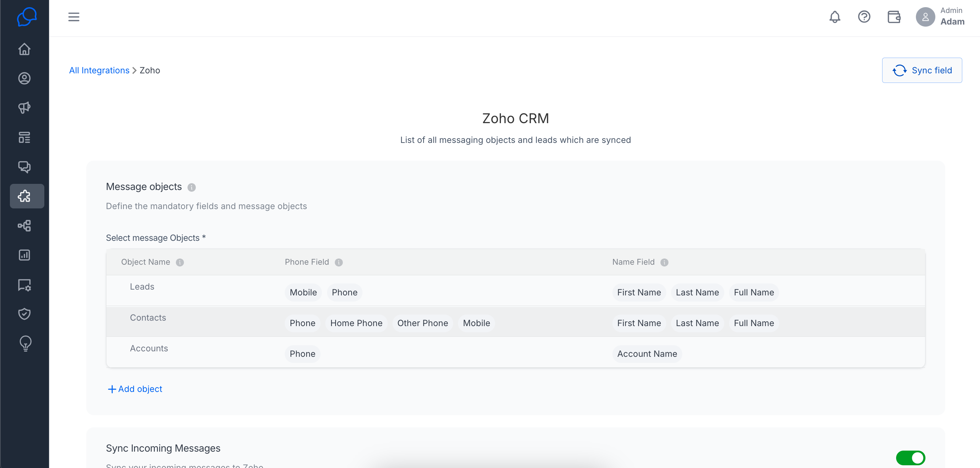Expand the hamburger menu
Image resolution: width=980 pixels, height=468 pixels.
(74, 17)
